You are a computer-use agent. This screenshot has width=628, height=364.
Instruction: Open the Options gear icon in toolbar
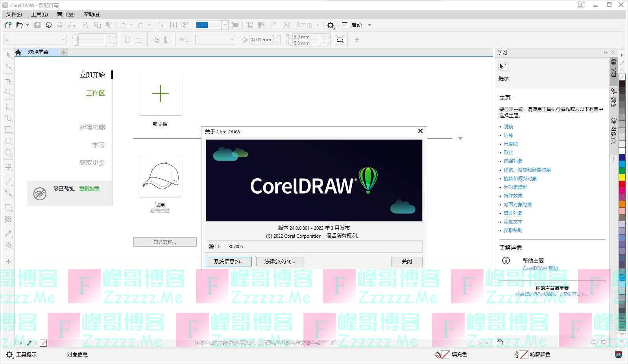coord(331,25)
